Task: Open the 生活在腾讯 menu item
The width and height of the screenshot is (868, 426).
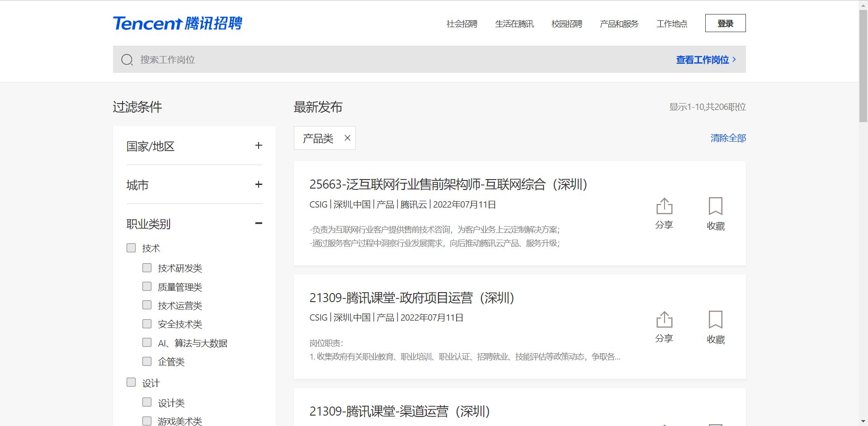Action: [514, 24]
